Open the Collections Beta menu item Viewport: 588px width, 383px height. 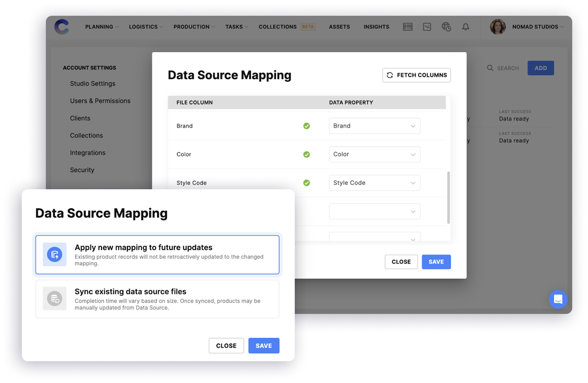point(287,27)
